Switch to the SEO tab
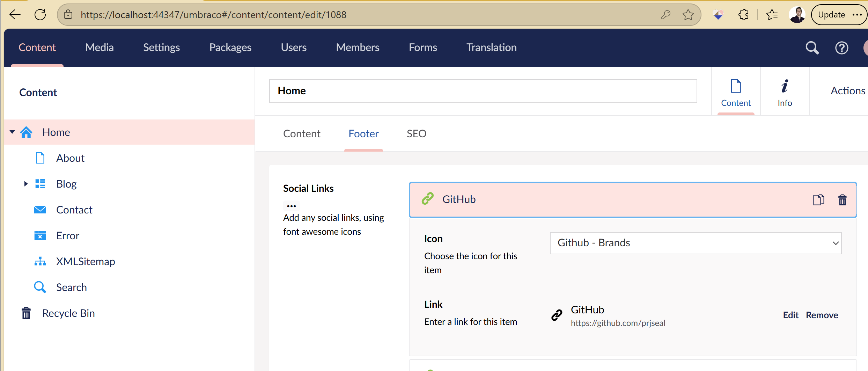 tap(416, 134)
